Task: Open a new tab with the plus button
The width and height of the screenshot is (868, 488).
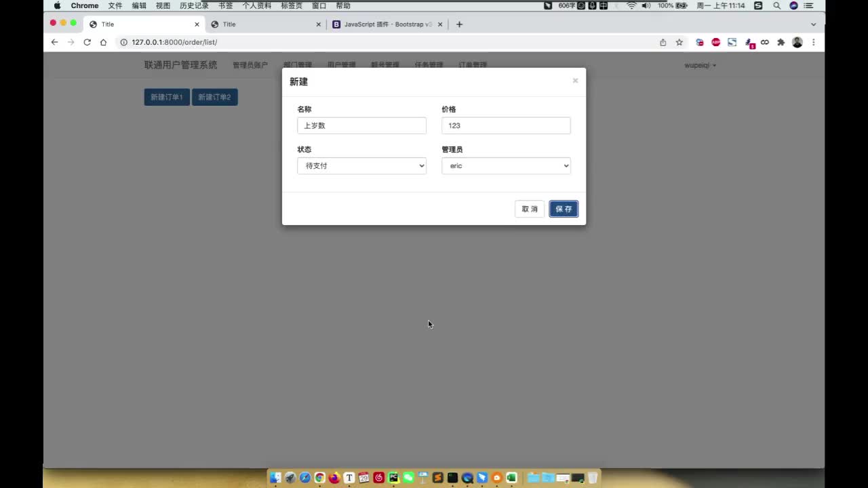Action: coord(459,24)
